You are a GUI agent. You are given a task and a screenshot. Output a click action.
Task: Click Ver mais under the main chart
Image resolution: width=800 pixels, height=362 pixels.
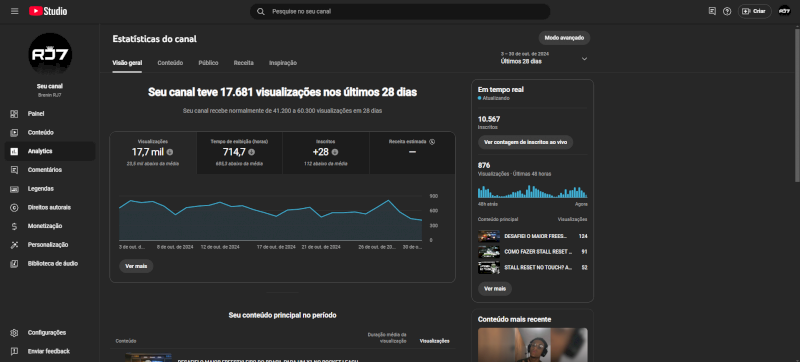point(136,266)
